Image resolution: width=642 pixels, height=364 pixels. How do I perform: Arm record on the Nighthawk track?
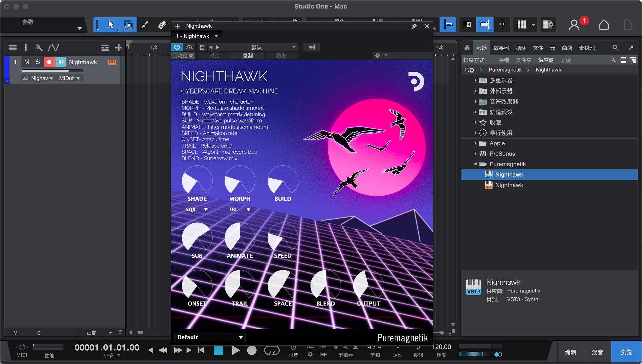[49, 62]
